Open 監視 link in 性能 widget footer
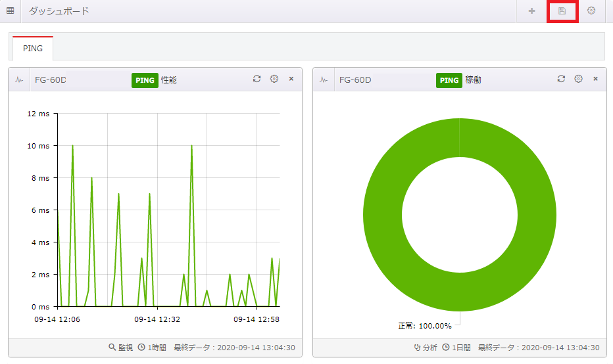613x364 pixels. [x=121, y=347]
